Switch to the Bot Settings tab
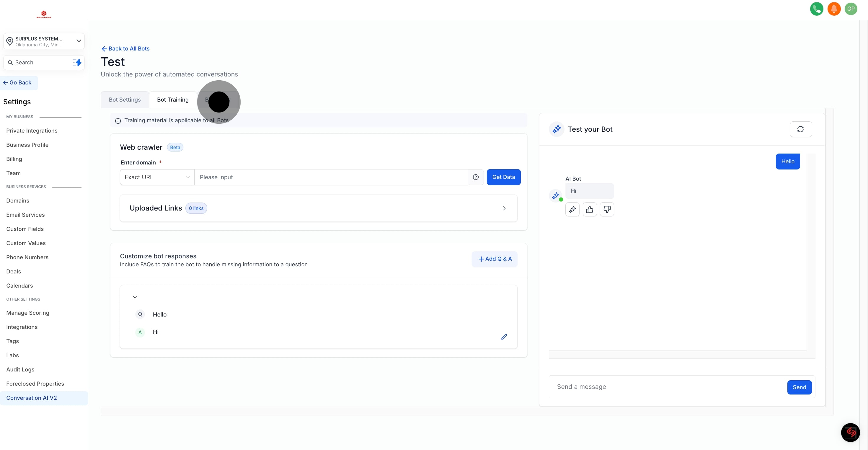The width and height of the screenshot is (868, 450). coord(125,100)
